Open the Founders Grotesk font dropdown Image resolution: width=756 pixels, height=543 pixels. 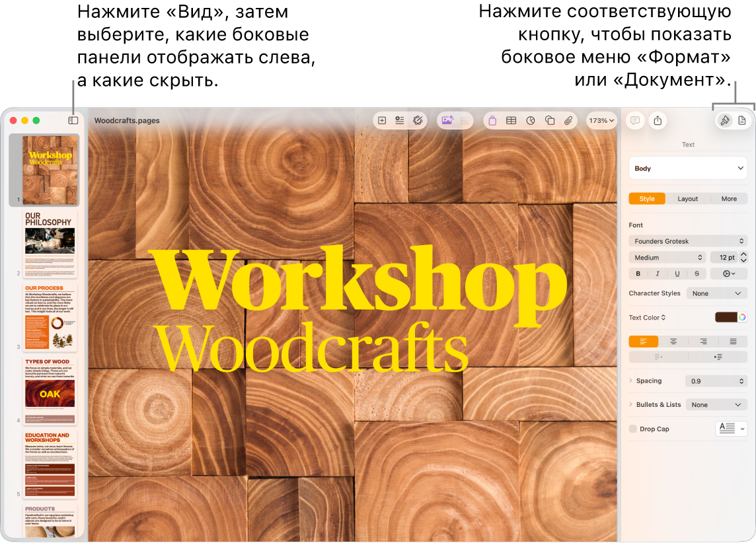(x=688, y=241)
